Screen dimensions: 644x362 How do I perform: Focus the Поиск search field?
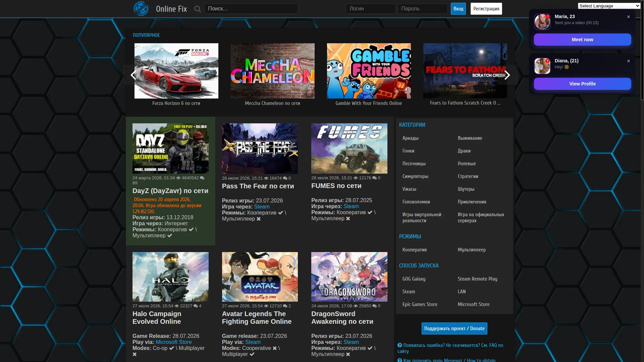click(251, 9)
